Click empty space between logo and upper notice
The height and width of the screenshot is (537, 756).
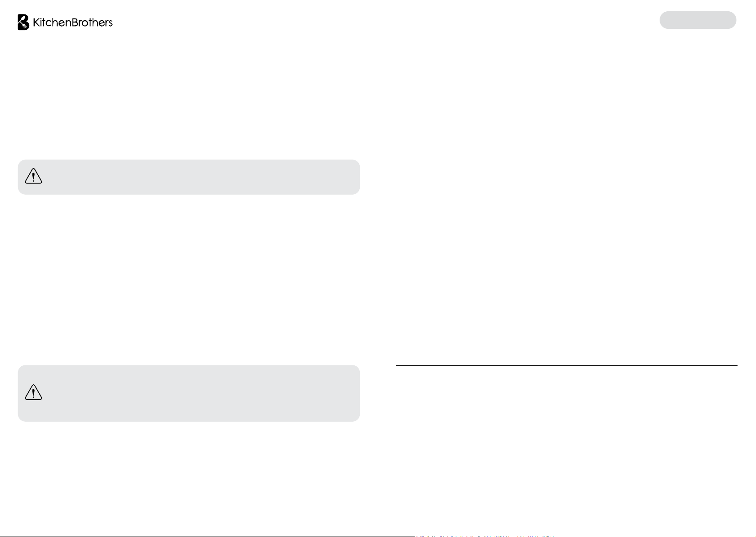point(189,95)
